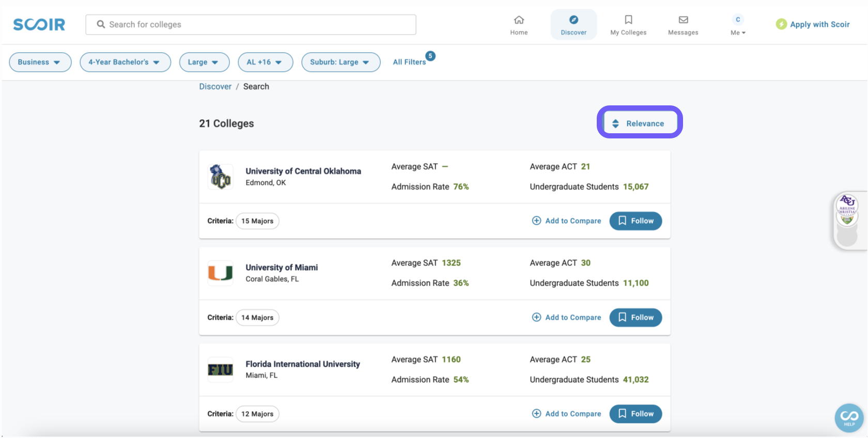
Task: Expand the Suburb: Large filter
Action: 340,62
